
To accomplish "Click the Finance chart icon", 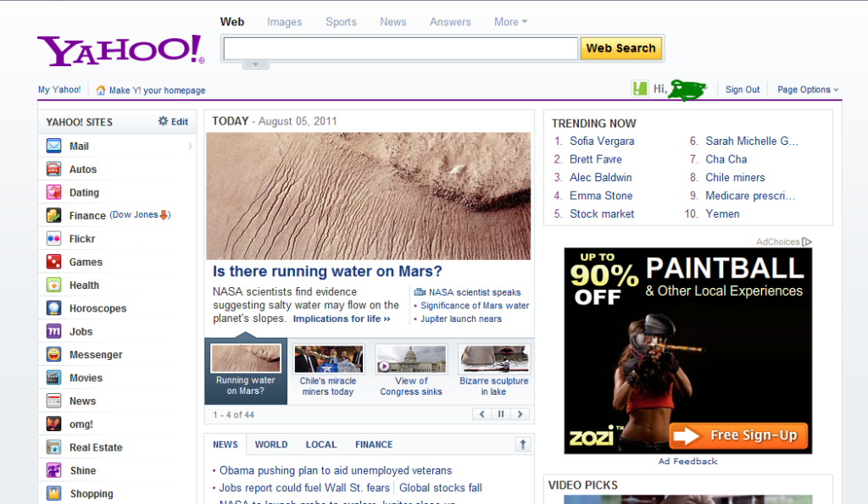I will tap(53, 215).
